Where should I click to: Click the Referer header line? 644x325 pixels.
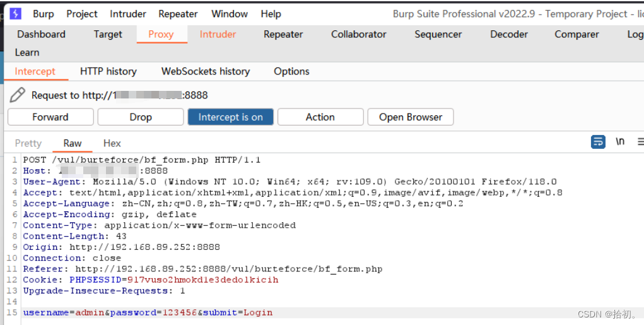pyautogui.click(x=202, y=269)
